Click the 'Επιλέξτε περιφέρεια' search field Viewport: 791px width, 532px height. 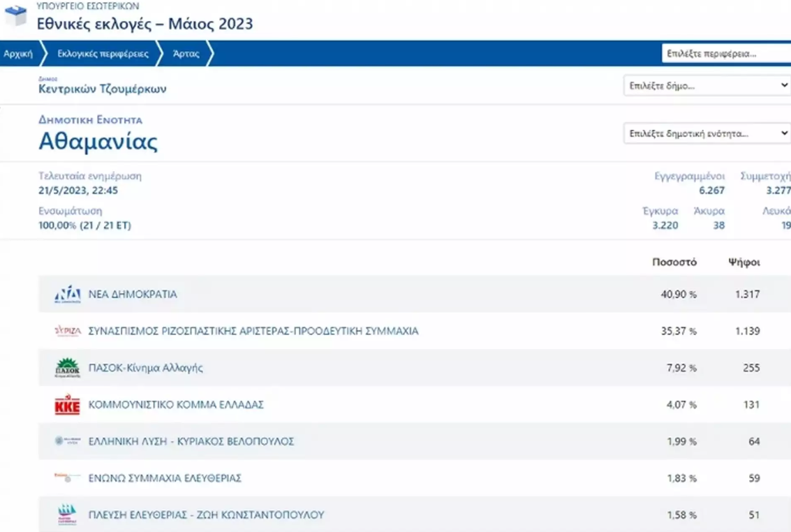click(x=725, y=54)
